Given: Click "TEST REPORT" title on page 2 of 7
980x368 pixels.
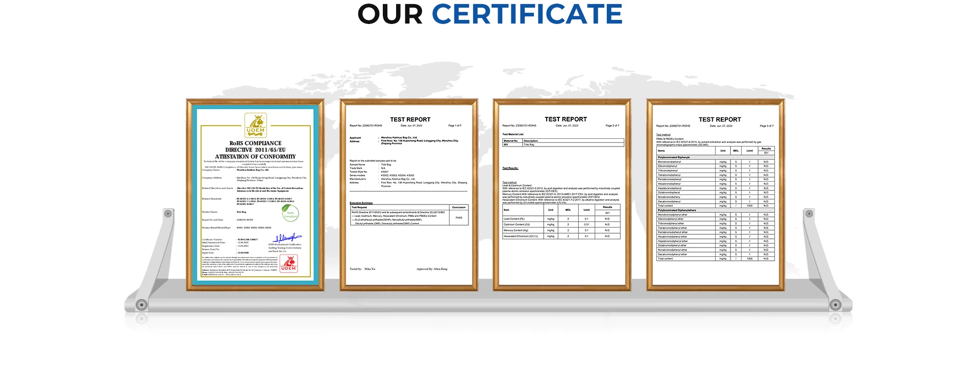Looking at the screenshot, I should [x=566, y=119].
